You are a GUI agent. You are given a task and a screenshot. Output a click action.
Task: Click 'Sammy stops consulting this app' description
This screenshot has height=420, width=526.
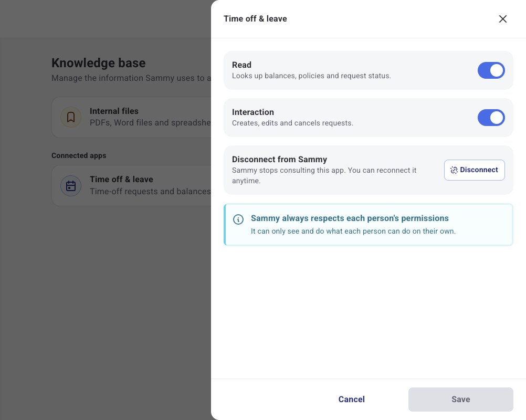point(324,175)
